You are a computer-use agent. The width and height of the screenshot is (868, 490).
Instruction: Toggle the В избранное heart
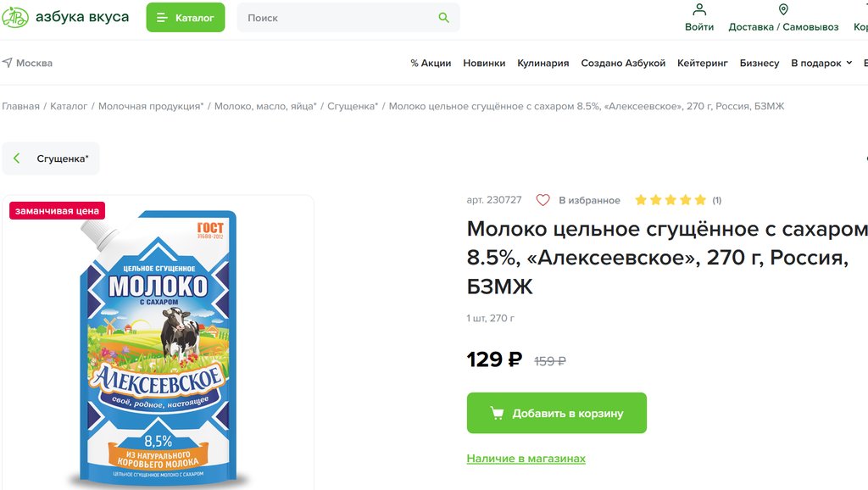[543, 200]
